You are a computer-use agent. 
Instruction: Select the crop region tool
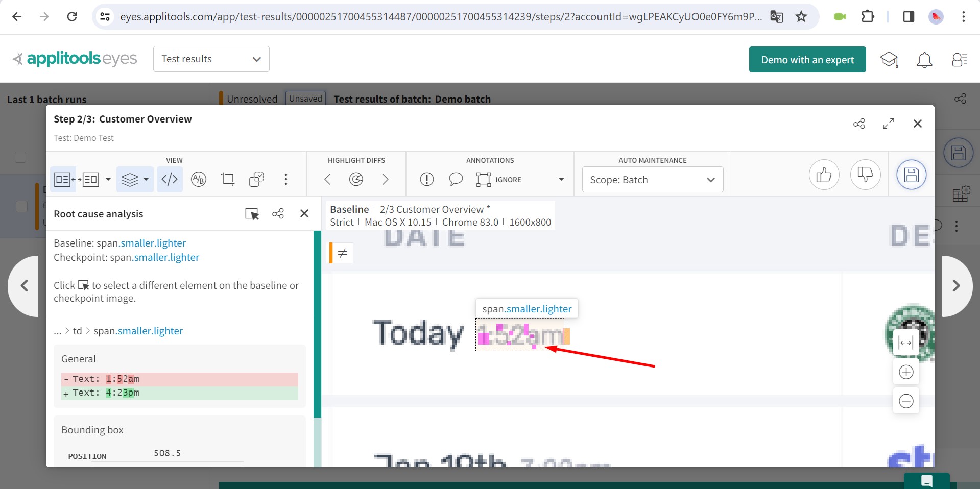[x=227, y=179]
